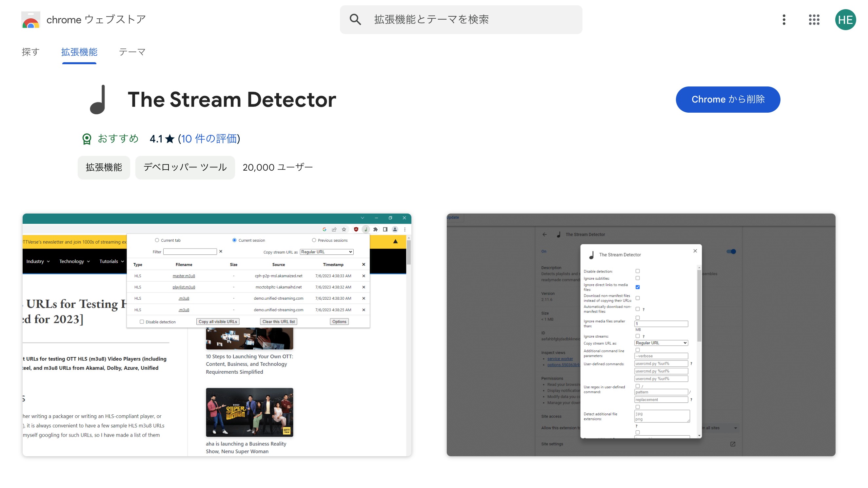Tick Ignore subtitles checkbox in right preview
Viewport: 868px width, 488px height.
[637, 278]
